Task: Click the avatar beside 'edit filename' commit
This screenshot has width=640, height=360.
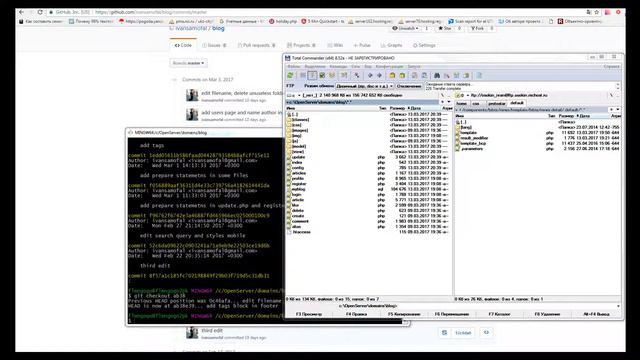Action: (x=192, y=96)
